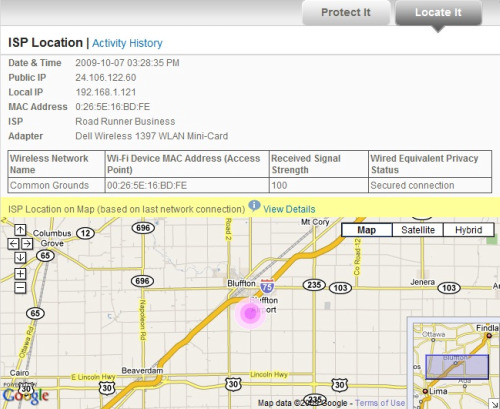The width and height of the screenshot is (500, 409).
Task: Click the pink location marker on map
Action: pyautogui.click(x=250, y=313)
